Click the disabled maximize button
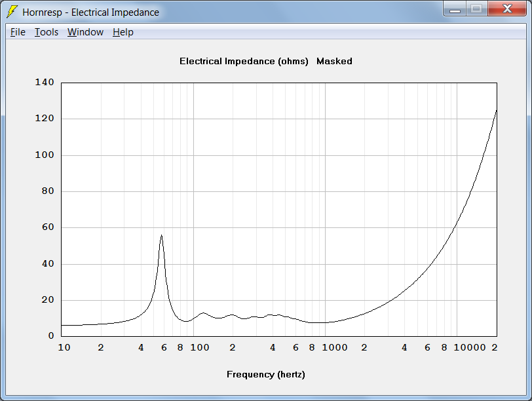Image resolution: width=532 pixels, height=401 pixels. [x=477, y=9]
